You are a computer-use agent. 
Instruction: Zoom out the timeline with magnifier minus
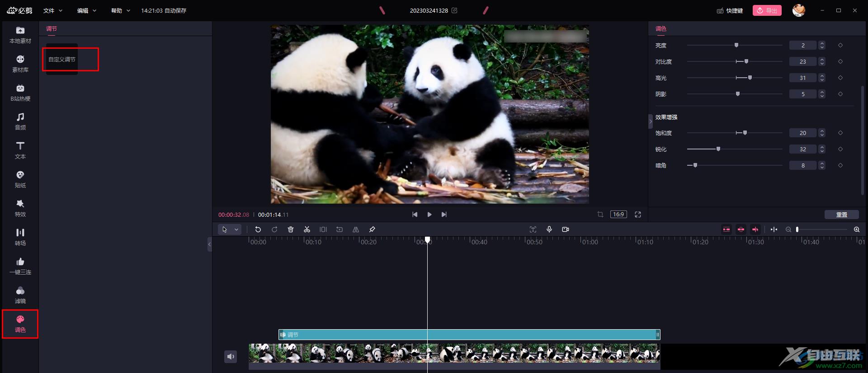788,229
